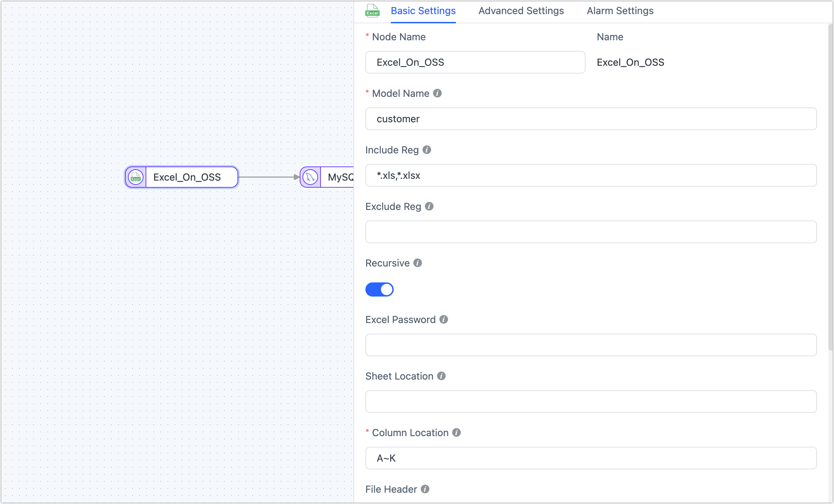Click the MySQL icon on the MySQL node
The image size is (834, 504).
[310, 177]
